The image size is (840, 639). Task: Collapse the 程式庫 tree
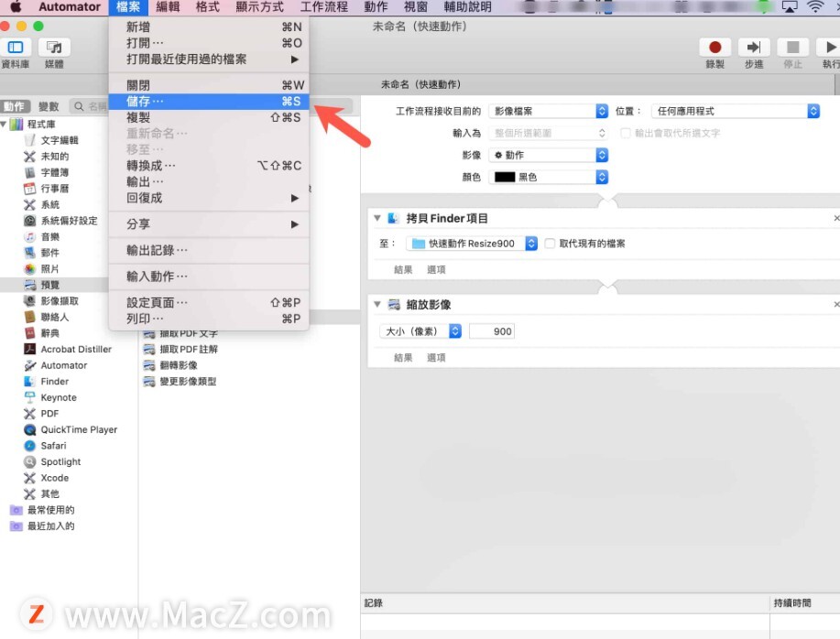pyautogui.click(x=4, y=125)
